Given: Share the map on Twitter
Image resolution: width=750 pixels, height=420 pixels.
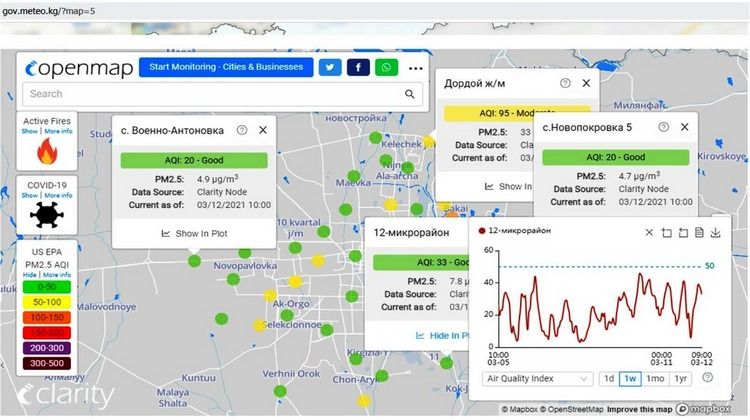Looking at the screenshot, I should (330, 68).
